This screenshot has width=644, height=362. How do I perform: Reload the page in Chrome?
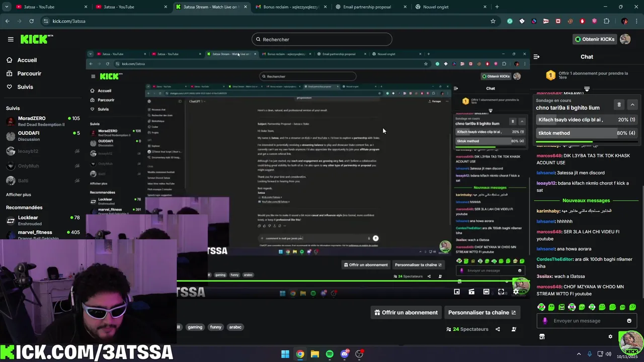(x=31, y=21)
